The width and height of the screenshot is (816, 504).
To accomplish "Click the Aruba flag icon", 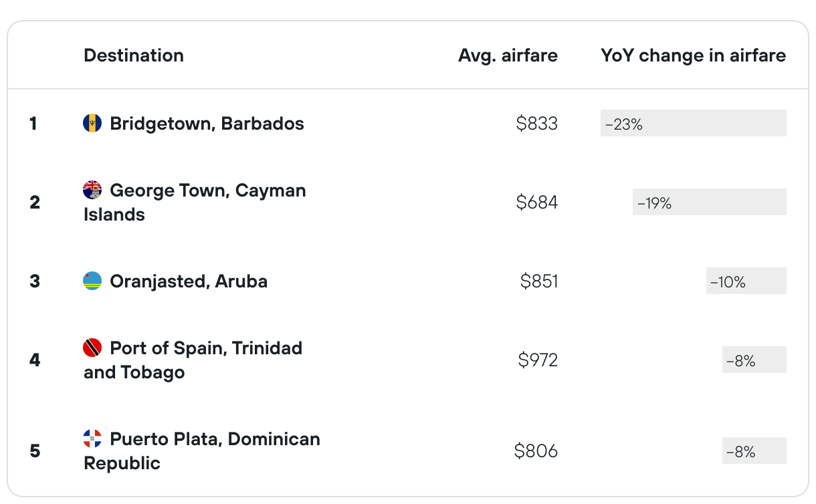I will point(92,281).
